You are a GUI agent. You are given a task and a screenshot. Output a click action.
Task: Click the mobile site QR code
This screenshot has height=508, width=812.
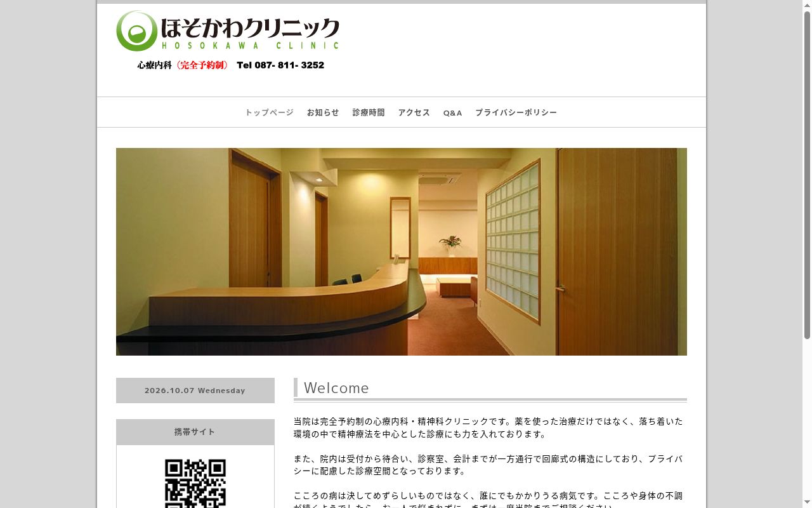click(195, 483)
